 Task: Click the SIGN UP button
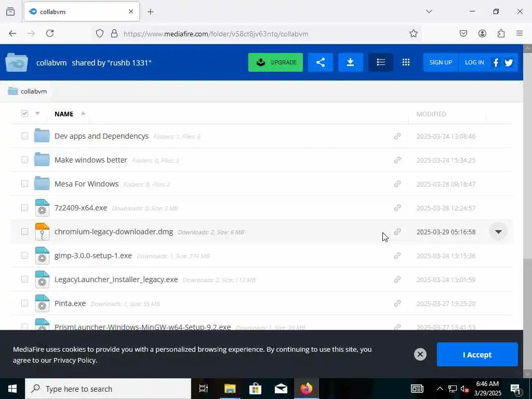[x=441, y=62]
